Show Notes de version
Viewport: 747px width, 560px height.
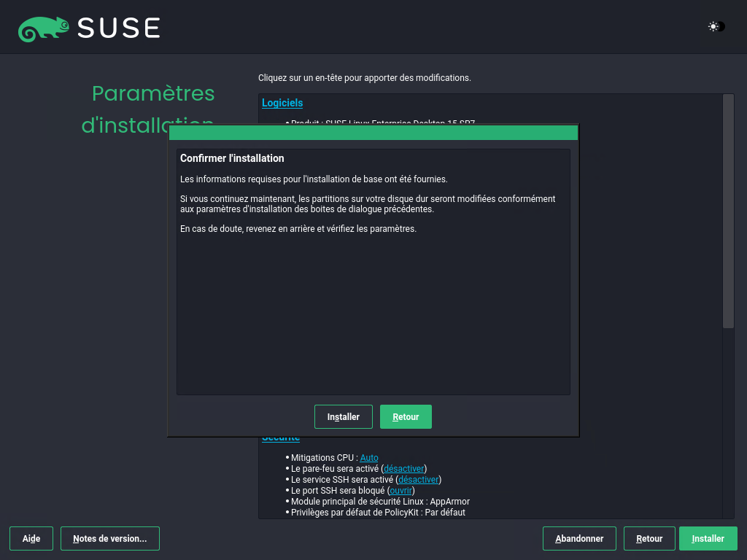[110, 539]
